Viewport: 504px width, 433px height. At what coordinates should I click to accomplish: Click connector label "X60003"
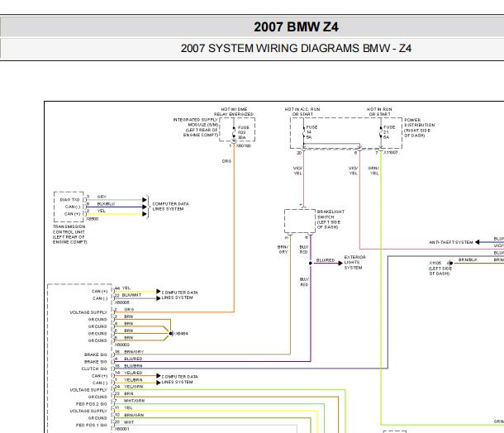(x=122, y=345)
